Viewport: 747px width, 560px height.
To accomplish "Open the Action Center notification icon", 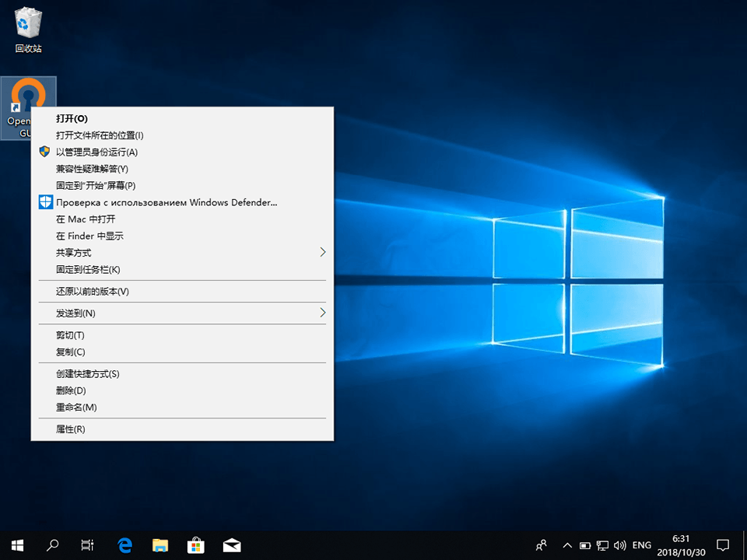I will click(723, 545).
